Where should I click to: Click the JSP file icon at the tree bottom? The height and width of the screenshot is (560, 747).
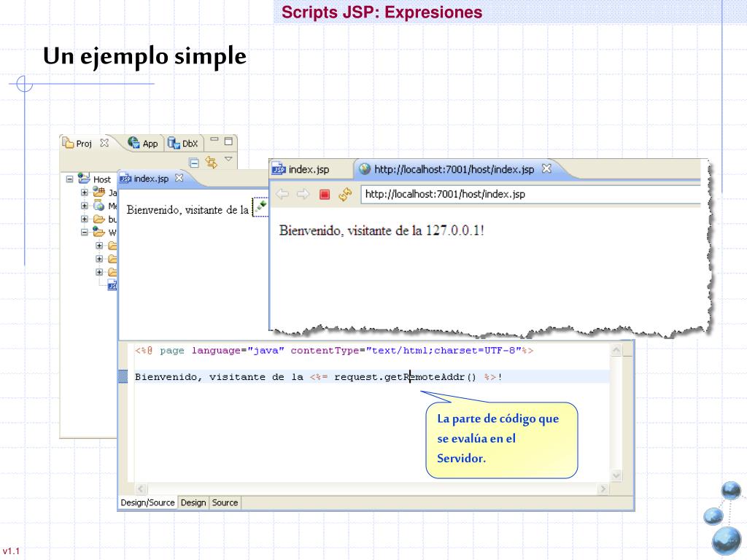(x=112, y=285)
